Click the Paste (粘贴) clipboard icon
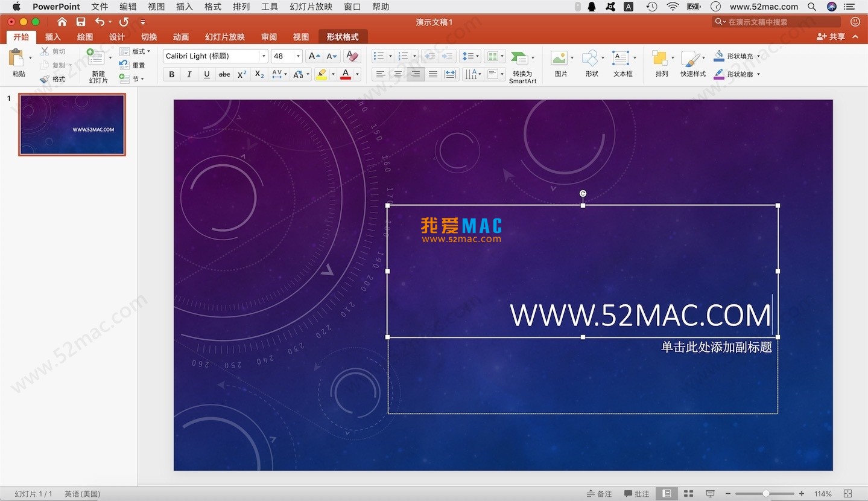The image size is (868, 501). click(x=16, y=58)
